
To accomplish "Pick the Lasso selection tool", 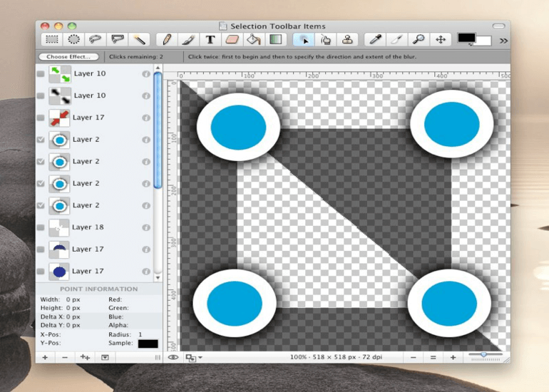I will tap(95, 40).
